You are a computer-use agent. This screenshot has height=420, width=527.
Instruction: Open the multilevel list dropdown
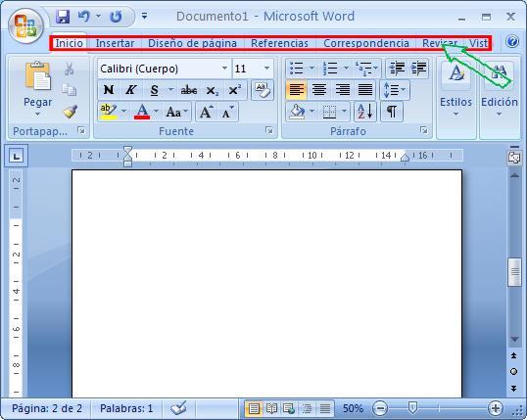pyautogui.click(x=375, y=69)
